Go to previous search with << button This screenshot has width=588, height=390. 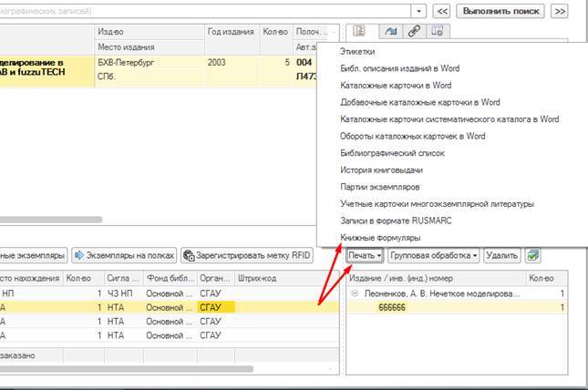pos(442,11)
